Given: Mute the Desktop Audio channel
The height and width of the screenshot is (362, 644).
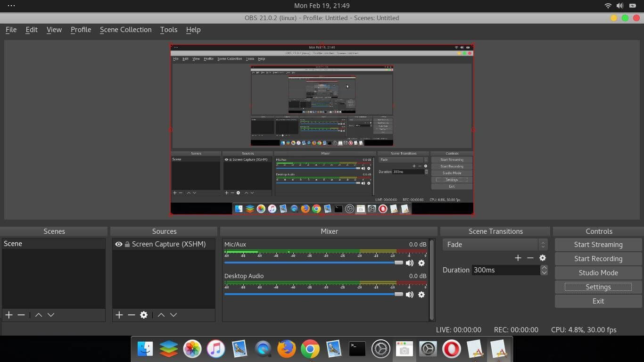Looking at the screenshot, I should click(409, 295).
